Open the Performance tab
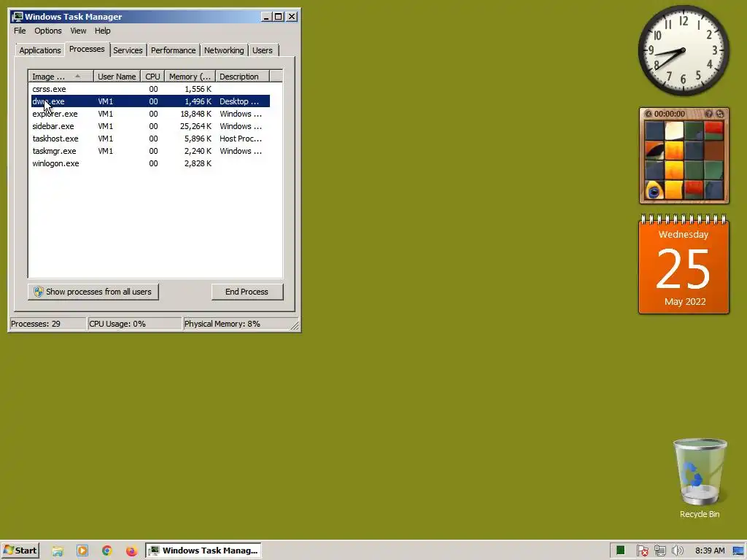 click(173, 50)
